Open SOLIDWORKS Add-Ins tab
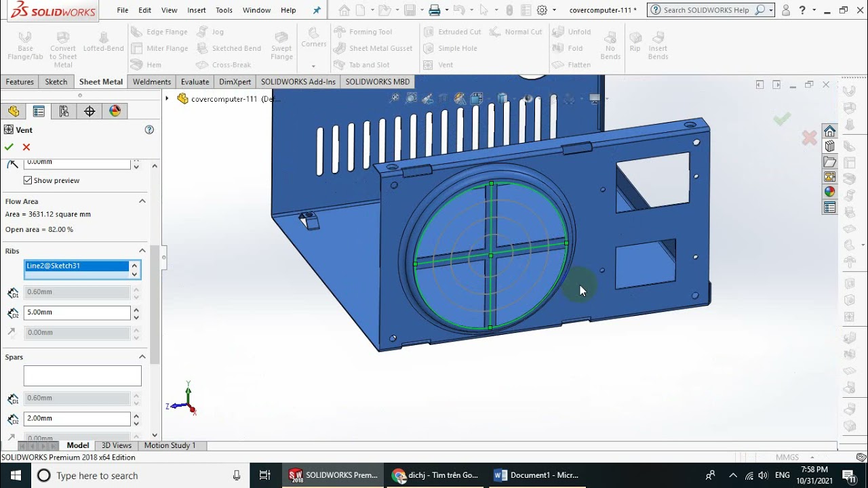Image resolution: width=868 pixels, height=488 pixels. pyautogui.click(x=298, y=81)
